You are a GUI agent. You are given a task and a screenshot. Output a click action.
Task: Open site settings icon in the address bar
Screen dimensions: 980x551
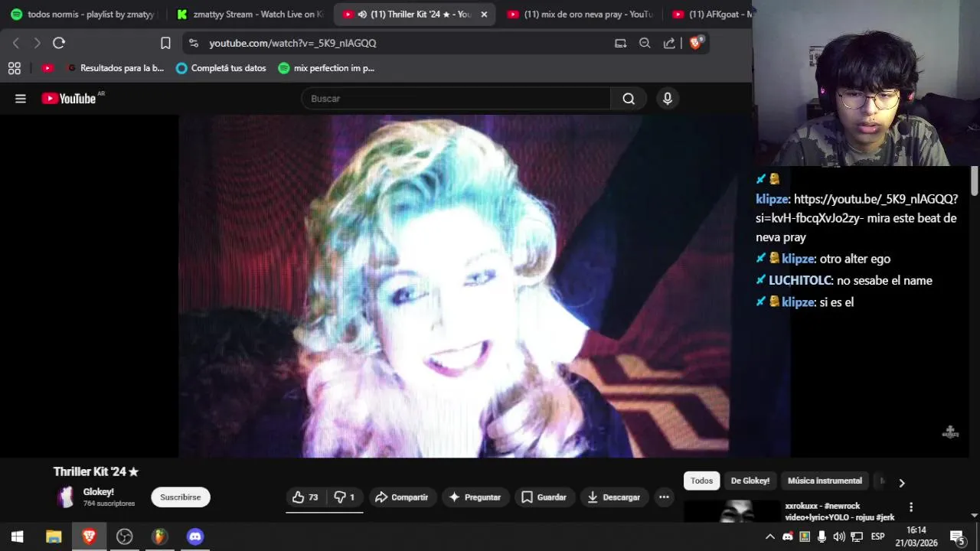[194, 44]
